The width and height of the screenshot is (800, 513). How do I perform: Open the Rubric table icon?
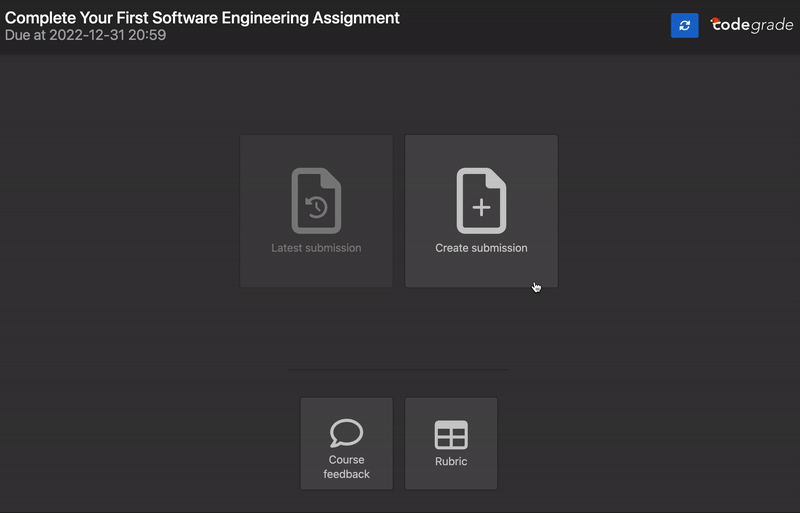coord(451,435)
